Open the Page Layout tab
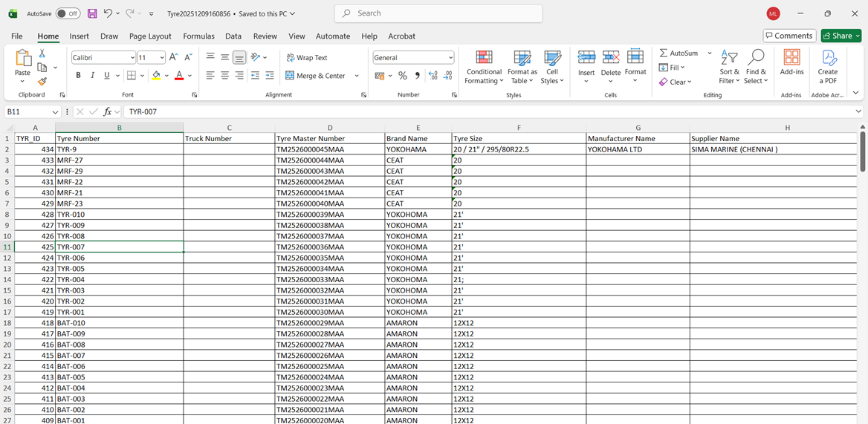 coord(151,36)
